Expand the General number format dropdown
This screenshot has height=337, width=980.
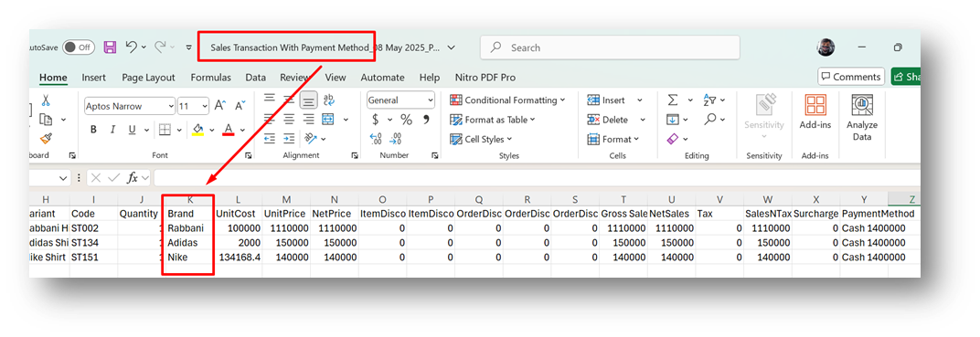point(400,100)
